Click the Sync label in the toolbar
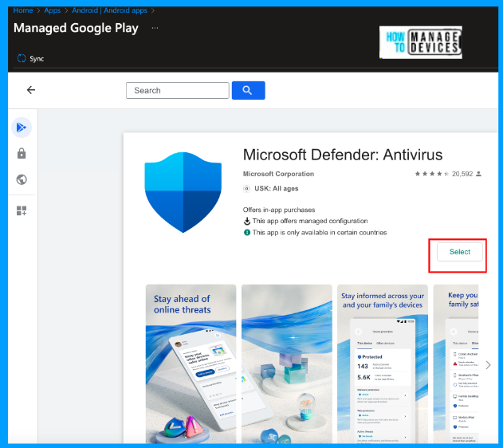The height and width of the screenshot is (448, 503). (x=37, y=59)
